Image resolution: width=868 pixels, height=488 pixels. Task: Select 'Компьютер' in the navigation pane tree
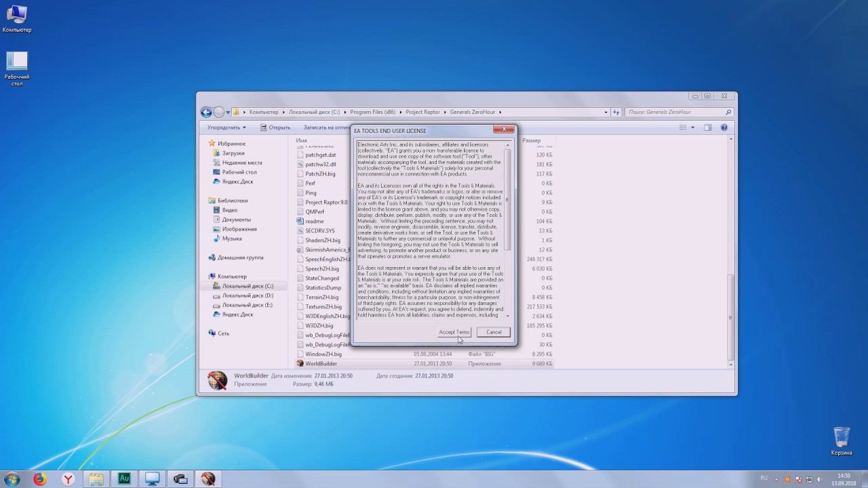[x=232, y=277]
